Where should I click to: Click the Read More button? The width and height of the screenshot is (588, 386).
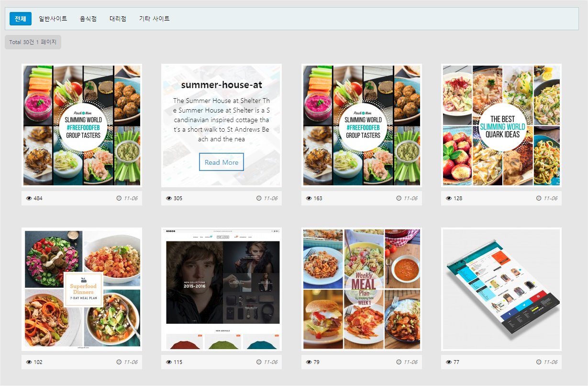click(x=222, y=162)
